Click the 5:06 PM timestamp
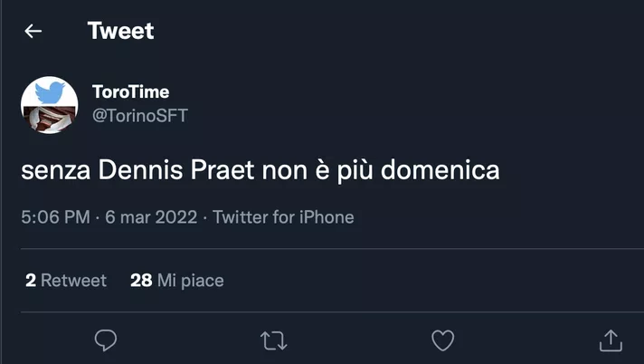Screen dimensions: 644x364 pyautogui.click(x=54, y=217)
